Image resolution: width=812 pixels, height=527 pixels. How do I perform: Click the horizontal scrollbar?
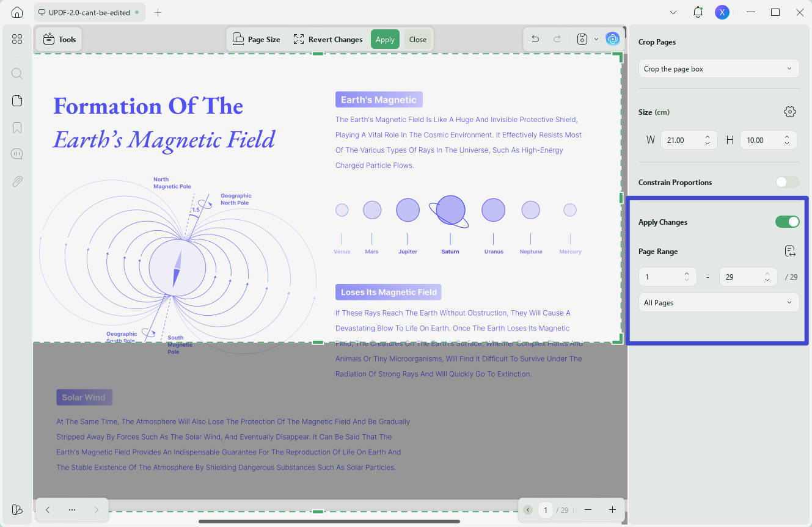point(329,522)
